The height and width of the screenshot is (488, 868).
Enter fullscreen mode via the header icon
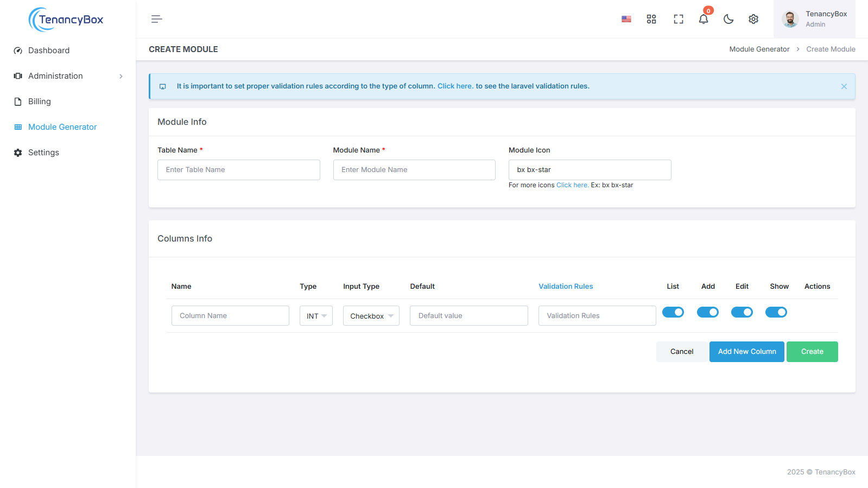678,19
